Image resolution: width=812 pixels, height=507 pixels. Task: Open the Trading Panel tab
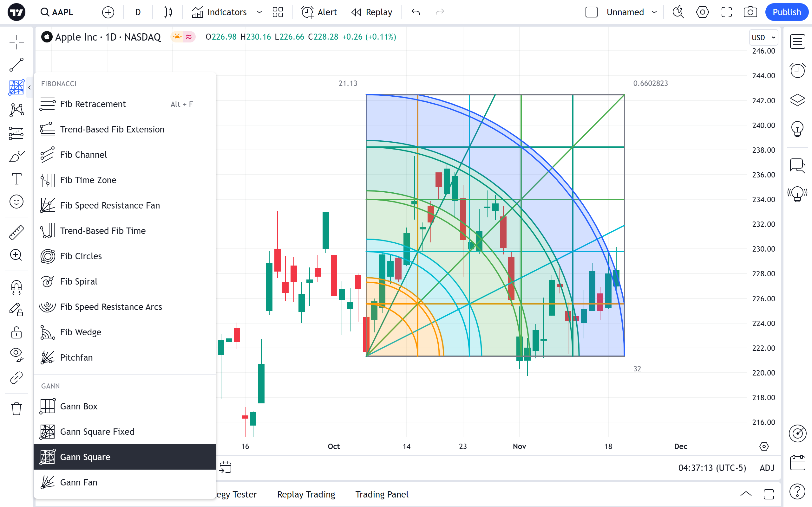click(382, 494)
